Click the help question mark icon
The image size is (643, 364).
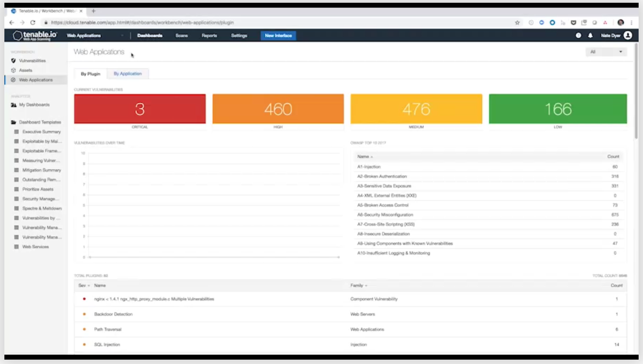tap(578, 36)
